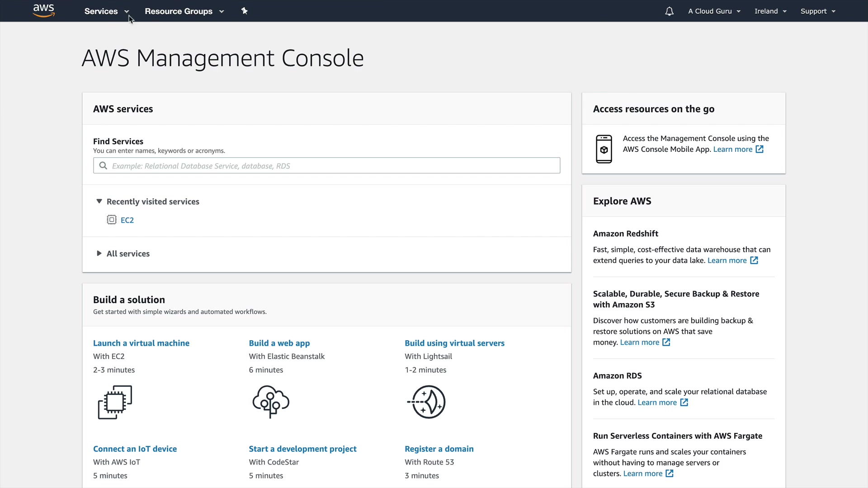The image size is (868, 488).
Task: Click the Lightsail compass icon
Action: click(427, 402)
